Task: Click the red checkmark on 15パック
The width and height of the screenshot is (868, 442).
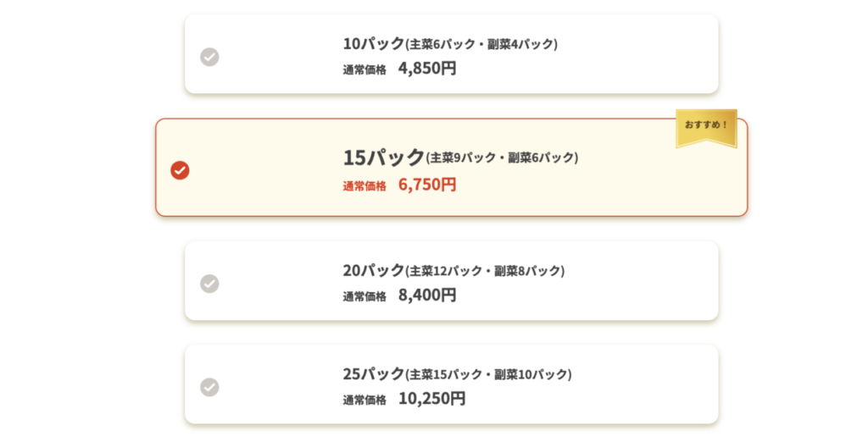Action: click(180, 170)
